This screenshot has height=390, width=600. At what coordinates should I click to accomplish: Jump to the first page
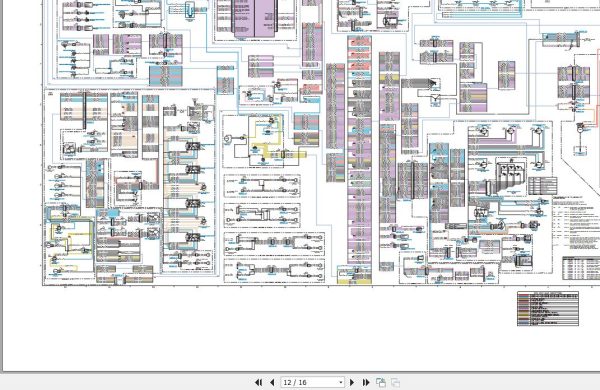point(258,382)
